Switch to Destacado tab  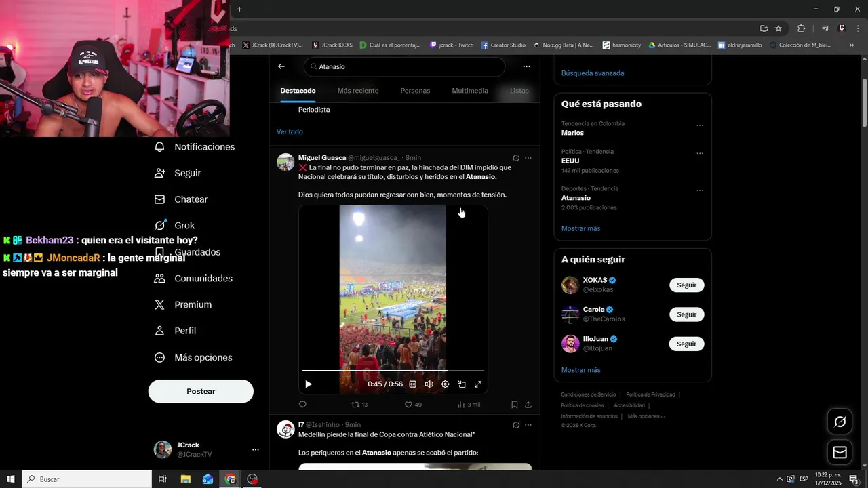298,91
